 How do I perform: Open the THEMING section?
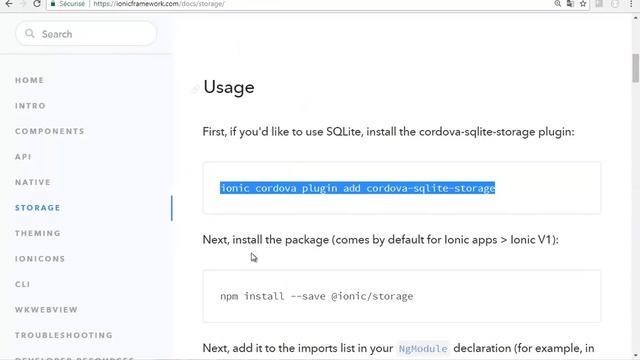38,233
